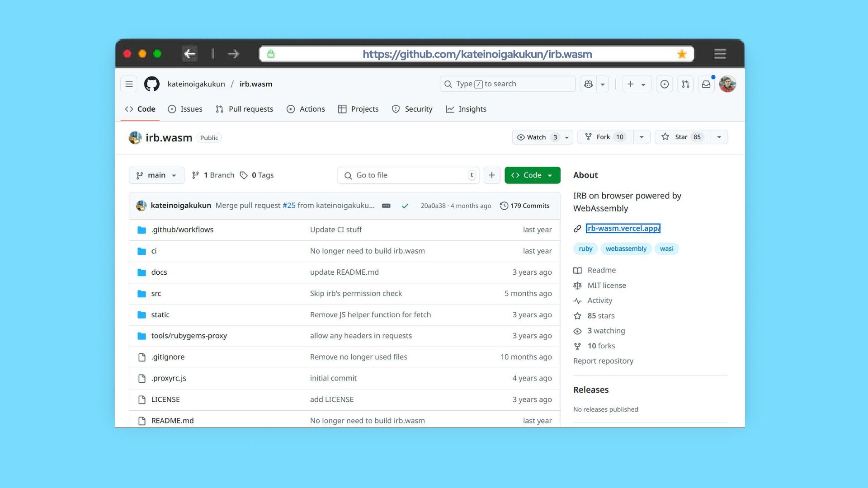The height and width of the screenshot is (488, 868).
Task: Click the browser forward arrow
Action: [233, 54]
